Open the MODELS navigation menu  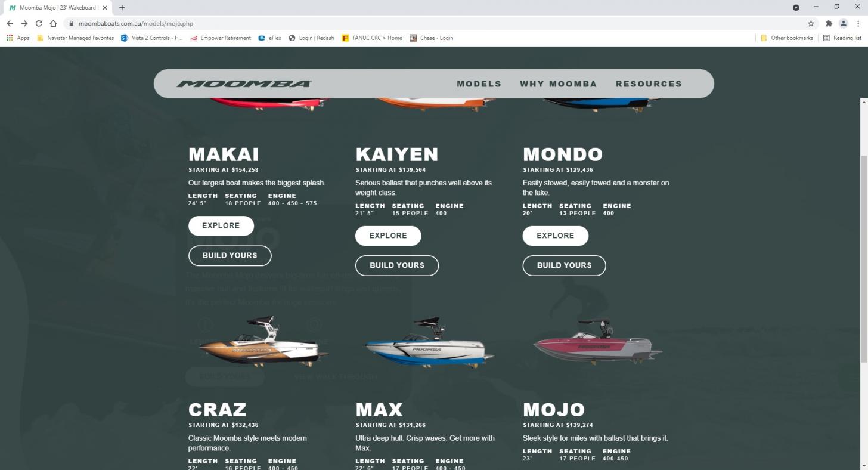[479, 84]
